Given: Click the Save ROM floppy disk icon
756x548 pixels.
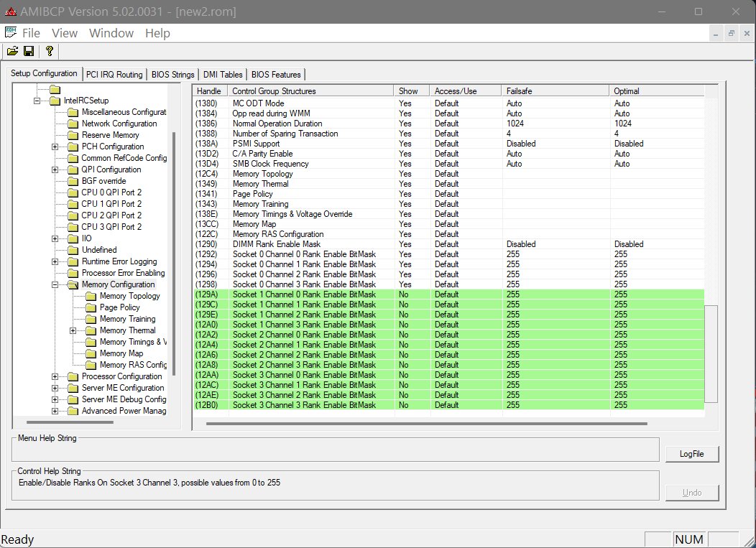Looking at the screenshot, I should tap(29, 51).
